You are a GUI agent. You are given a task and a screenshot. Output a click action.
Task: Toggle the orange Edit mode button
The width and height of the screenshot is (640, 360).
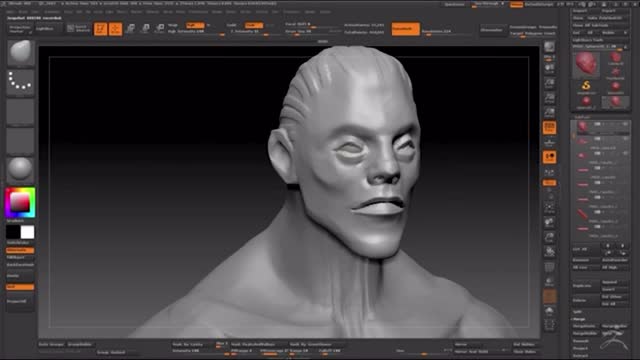pos(100,29)
